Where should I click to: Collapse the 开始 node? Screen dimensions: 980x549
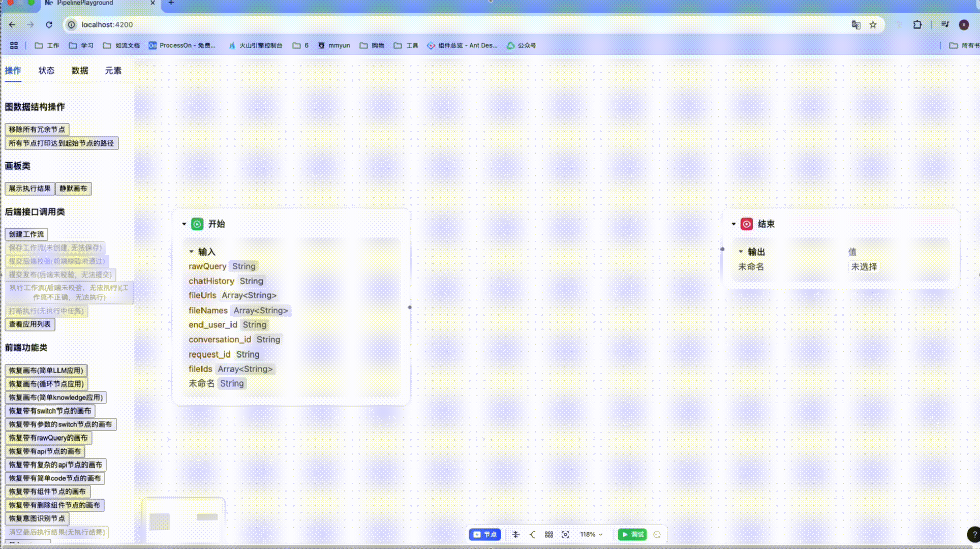pos(184,224)
